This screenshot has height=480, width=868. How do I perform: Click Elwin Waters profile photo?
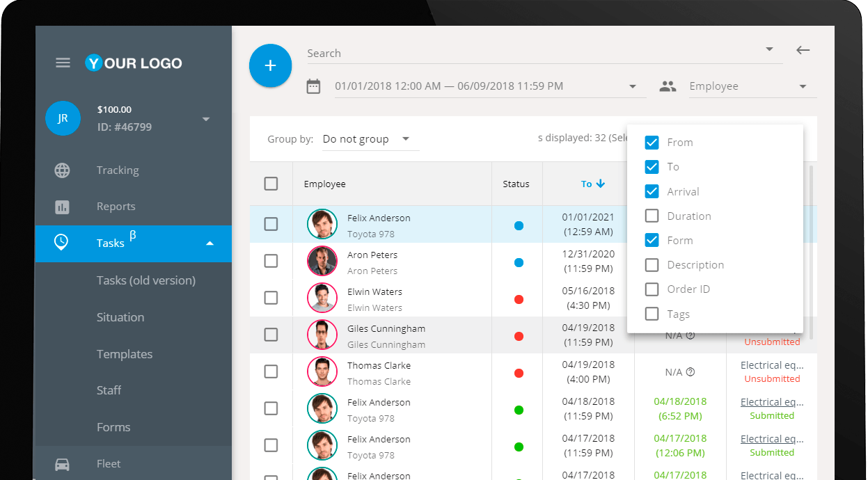click(x=322, y=298)
